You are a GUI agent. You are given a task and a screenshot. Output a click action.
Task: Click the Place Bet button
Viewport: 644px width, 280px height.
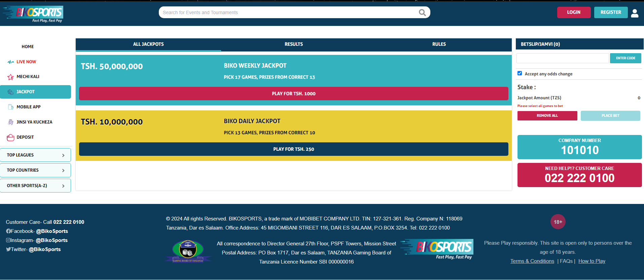[x=610, y=116]
